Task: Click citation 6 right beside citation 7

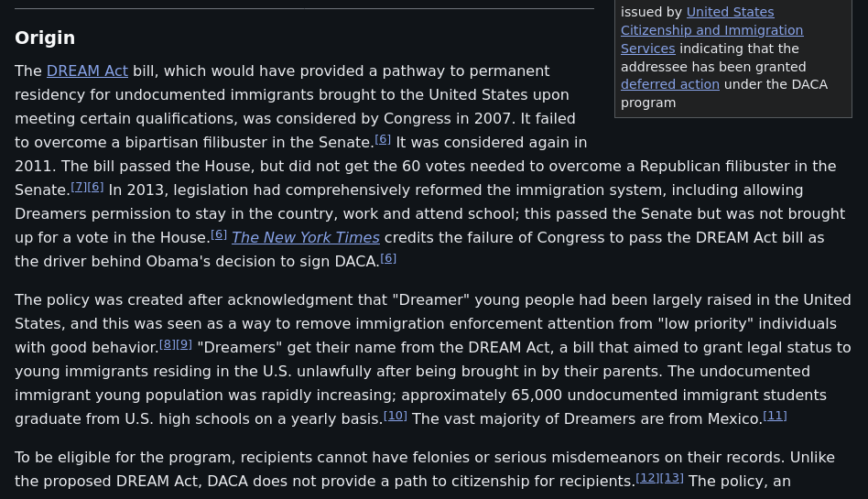Action: point(95,188)
